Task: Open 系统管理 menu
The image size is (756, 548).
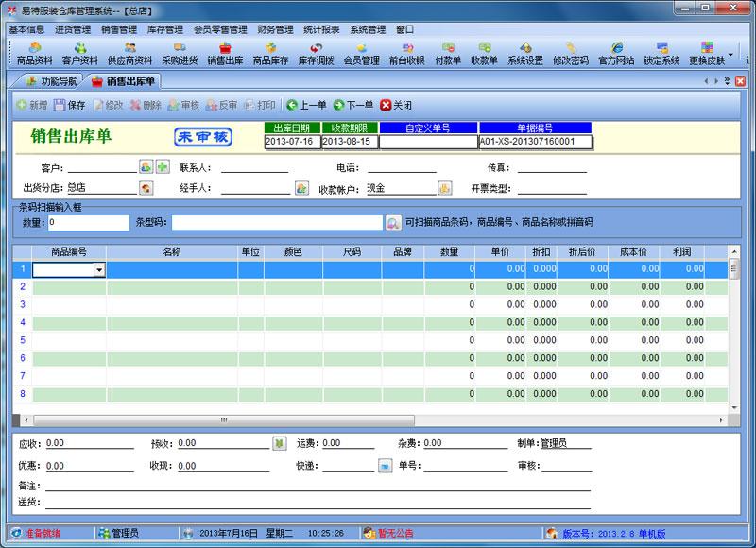Action: [x=368, y=29]
